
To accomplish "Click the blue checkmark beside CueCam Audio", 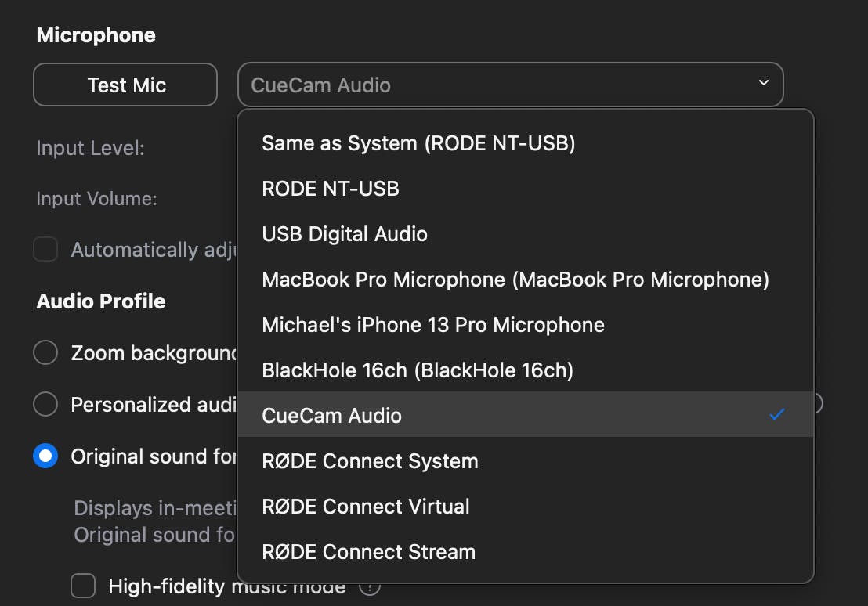I will tap(777, 414).
